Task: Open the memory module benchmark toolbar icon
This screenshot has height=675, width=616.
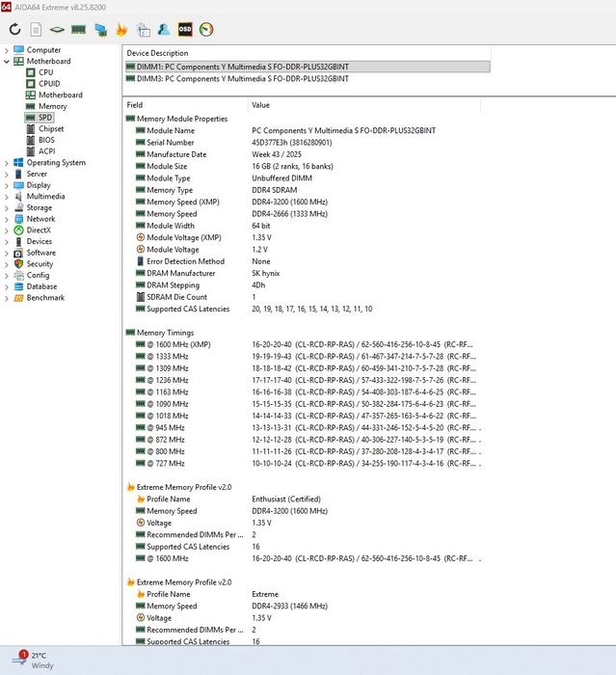Action: click(x=78, y=29)
